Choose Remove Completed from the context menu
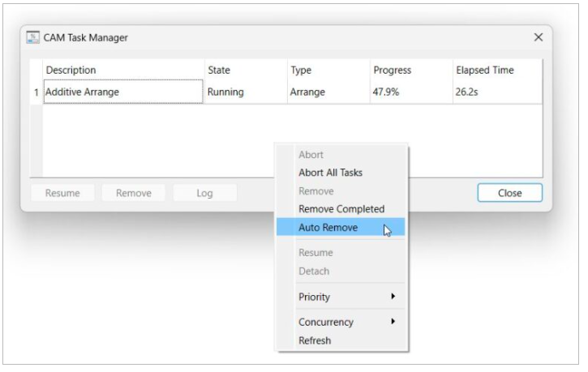The image size is (588, 372). tap(341, 209)
